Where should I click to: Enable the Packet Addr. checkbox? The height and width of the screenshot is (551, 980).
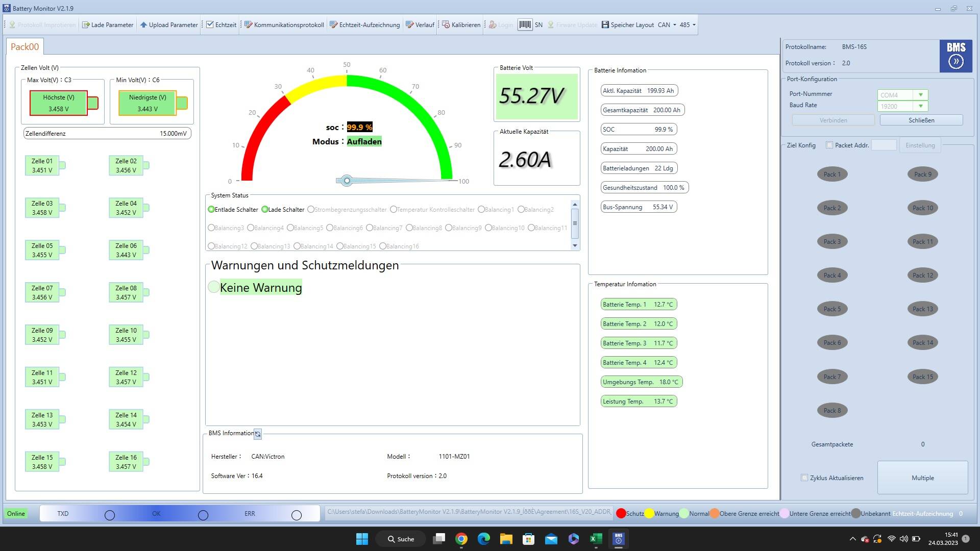[829, 145]
